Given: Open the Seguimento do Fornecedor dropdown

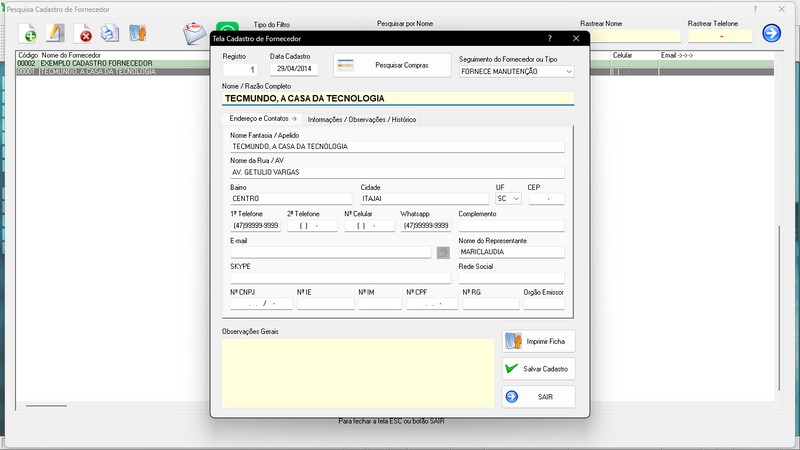Looking at the screenshot, I should 568,72.
